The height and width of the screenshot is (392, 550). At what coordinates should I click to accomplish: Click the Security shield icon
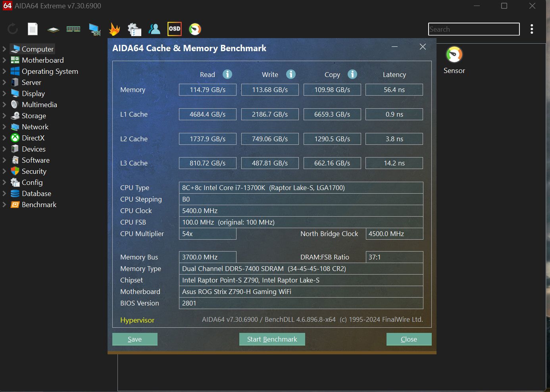coord(15,171)
